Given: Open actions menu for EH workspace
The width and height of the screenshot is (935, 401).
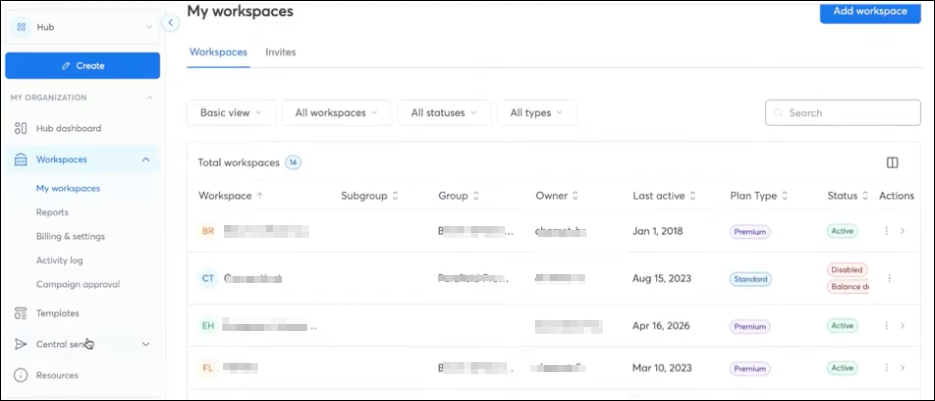Looking at the screenshot, I should tap(887, 326).
